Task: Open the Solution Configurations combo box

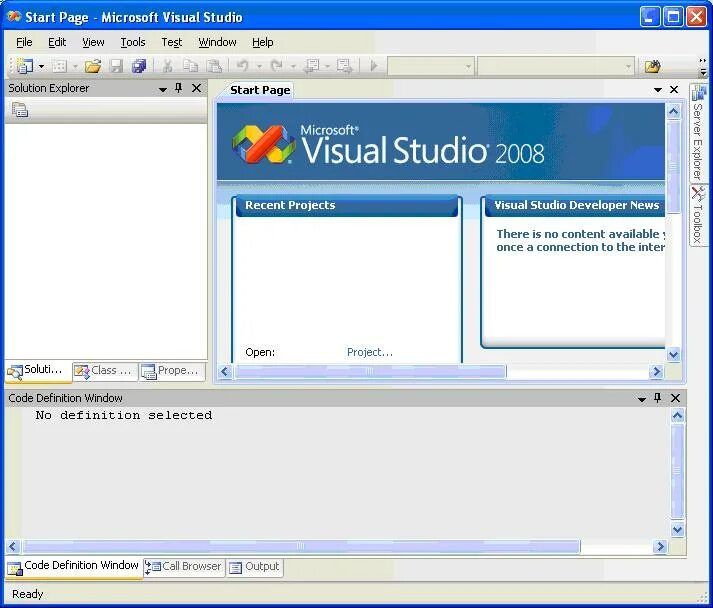Action: (x=431, y=66)
